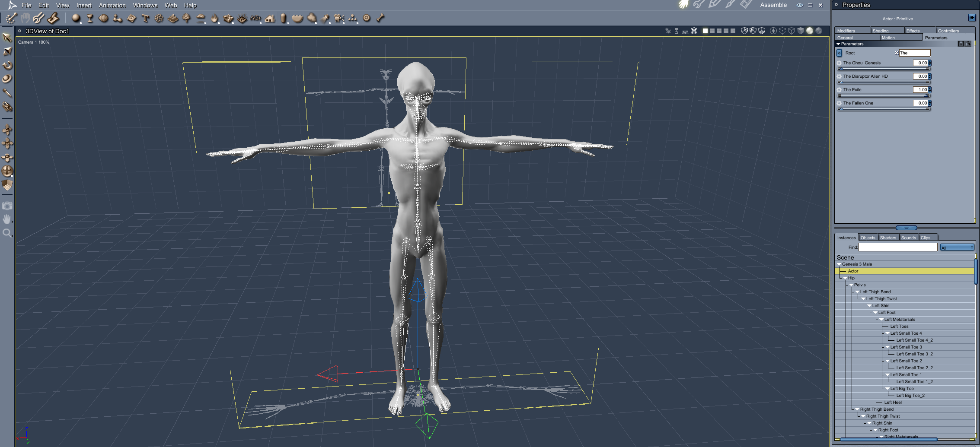Open the Motion tab
Image resolution: width=980 pixels, height=447 pixels.
click(x=901, y=38)
